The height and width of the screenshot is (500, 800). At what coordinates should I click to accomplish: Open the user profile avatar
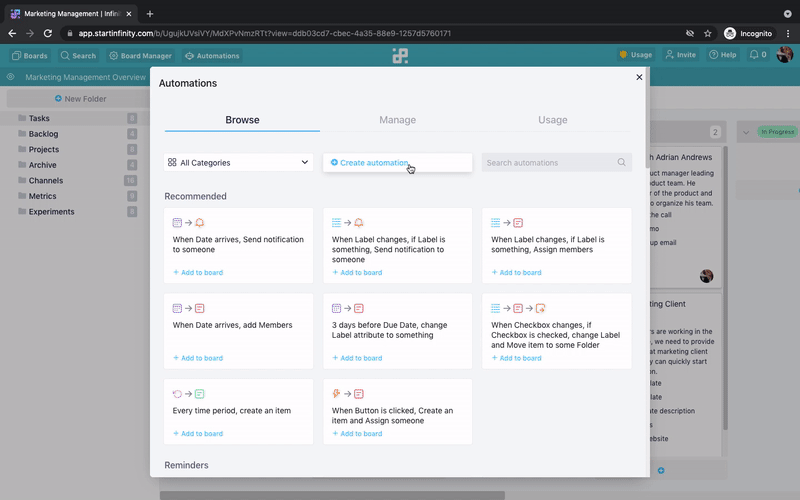[x=784, y=55]
